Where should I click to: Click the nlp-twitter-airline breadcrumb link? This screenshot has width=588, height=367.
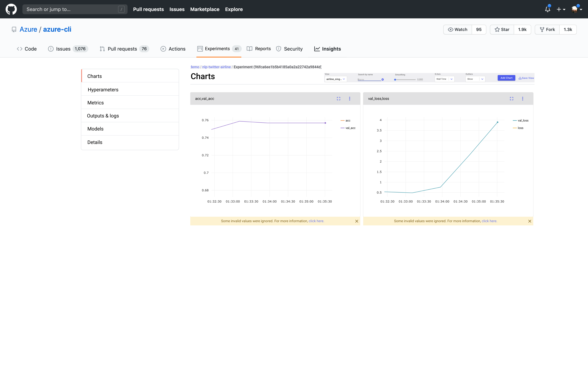coord(216,67)
